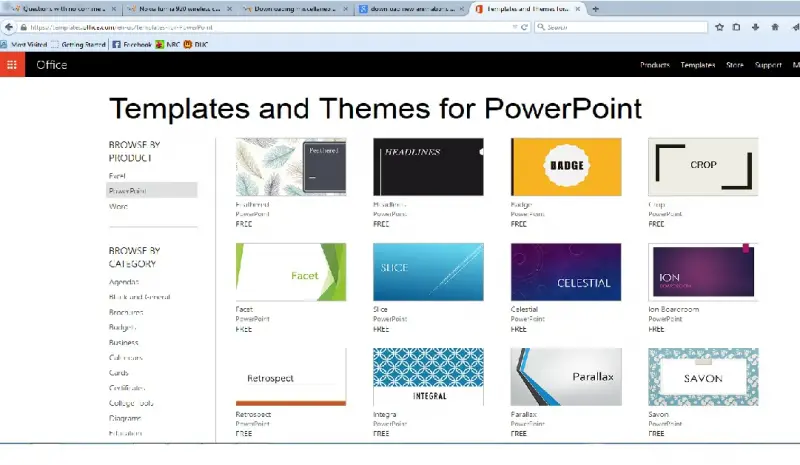The image size is (800, 465).
Task: Click the browser Search box
Action: point(621,27)
